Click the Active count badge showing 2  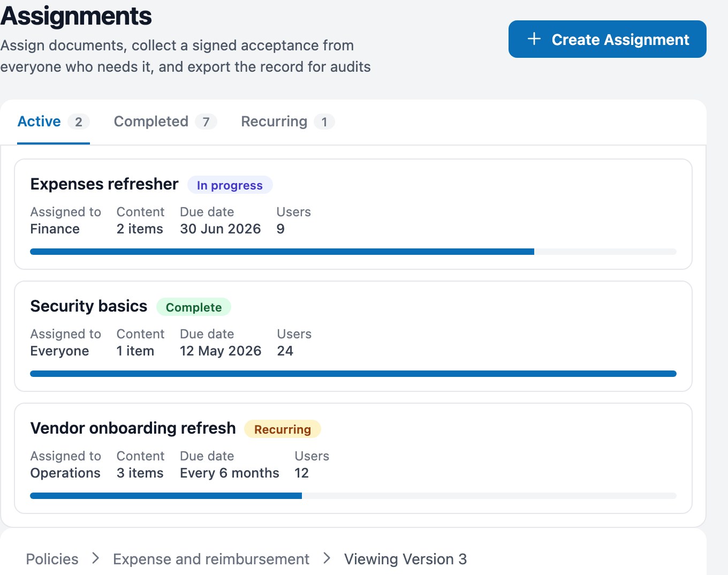(x=79, y=122)
